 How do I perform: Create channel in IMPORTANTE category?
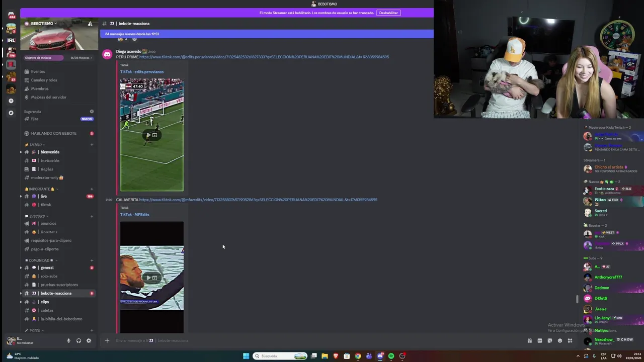(92, 189)
